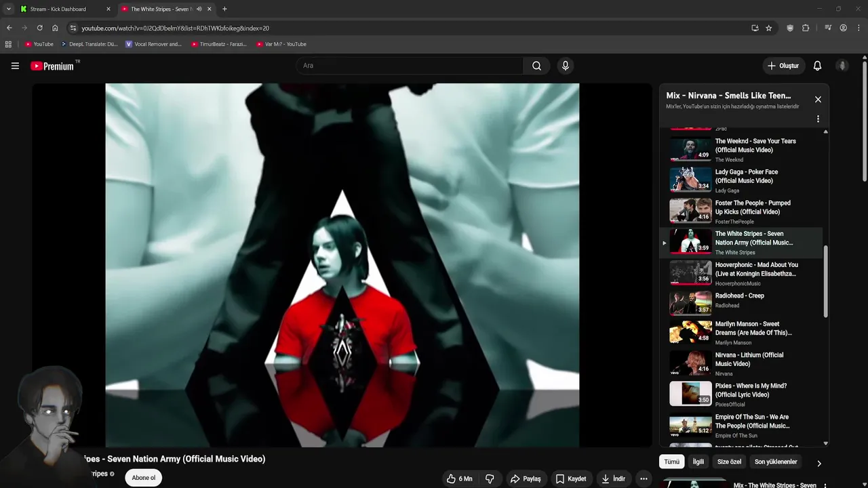
Task: Open the YouTube hamburger guide menu
Action: pyautogui.click(x=15, y=66)
